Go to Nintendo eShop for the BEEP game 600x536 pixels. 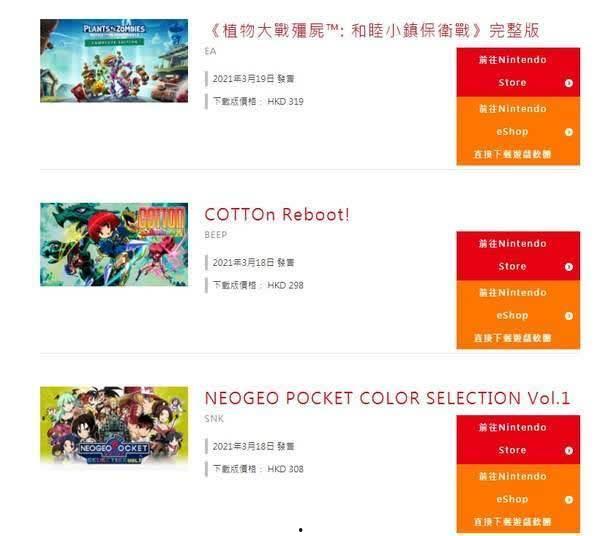coord(518,314)
